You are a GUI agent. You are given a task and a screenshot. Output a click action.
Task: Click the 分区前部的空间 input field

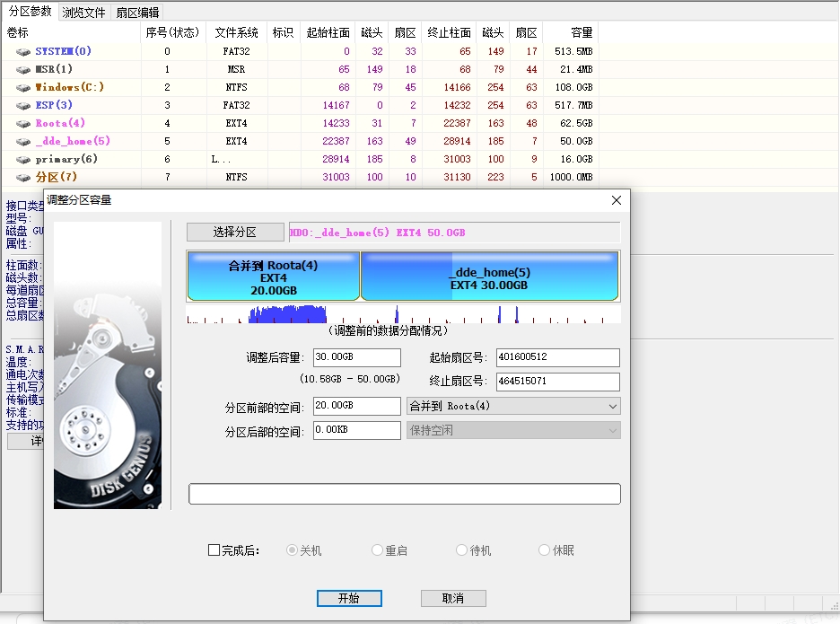point(357,407)
